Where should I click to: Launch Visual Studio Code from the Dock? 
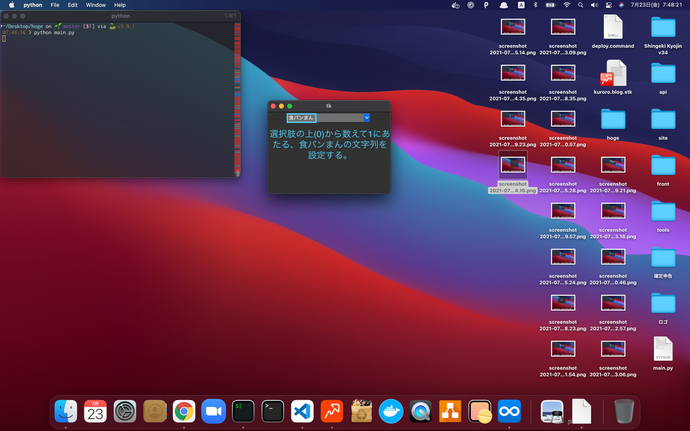point(302,411)
